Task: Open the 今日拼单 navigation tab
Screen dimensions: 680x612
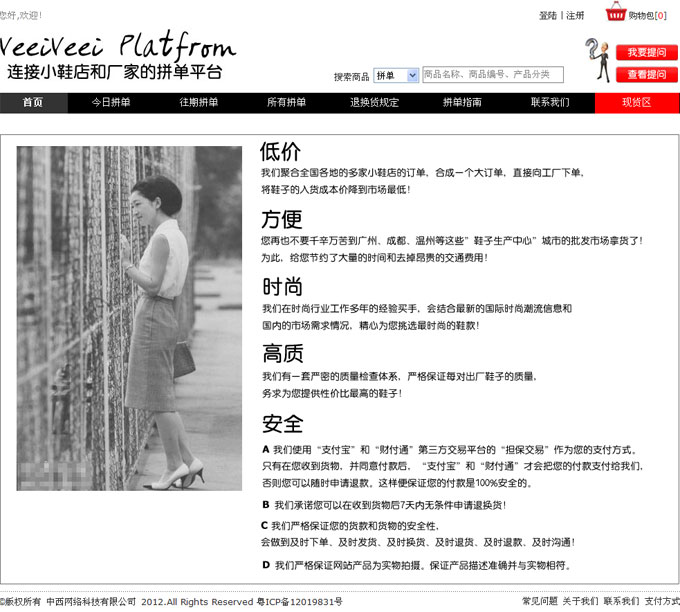Action: coord(111,103)
